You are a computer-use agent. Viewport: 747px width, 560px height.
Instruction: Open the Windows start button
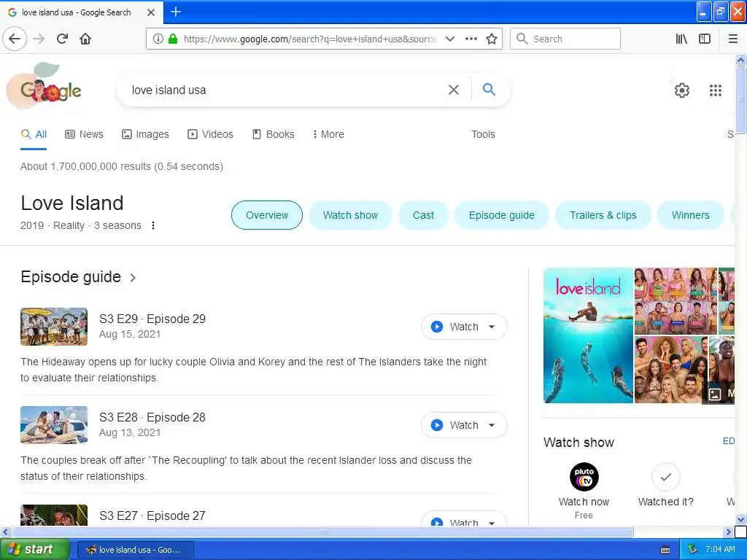(35, 550)
